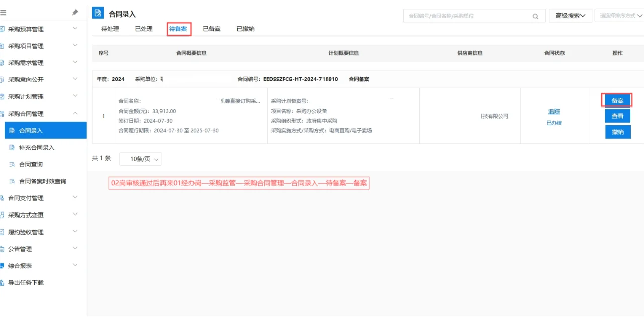Click the 采购计划管理 sidebar icon
Image resolution: width=644 pixels, height=321 pixels.
[x=2, y=97]
